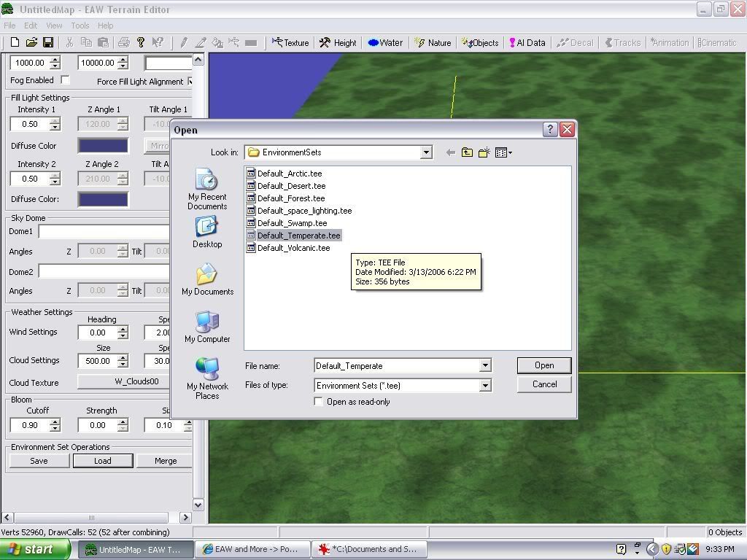Enable Open as read-only checkbox
This screenshot has height=560, width=747.
(x=318, y=402)
